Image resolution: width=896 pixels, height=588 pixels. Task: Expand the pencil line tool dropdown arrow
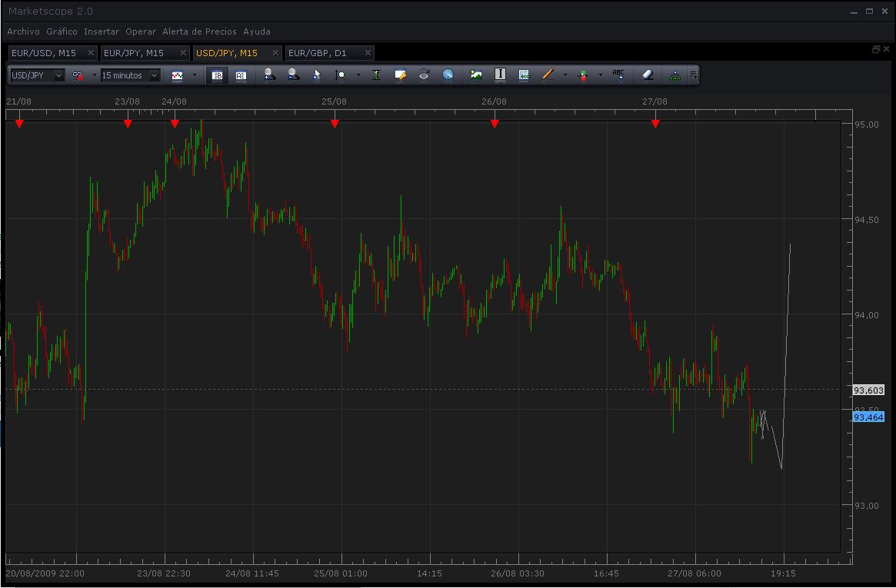(565, 75)
